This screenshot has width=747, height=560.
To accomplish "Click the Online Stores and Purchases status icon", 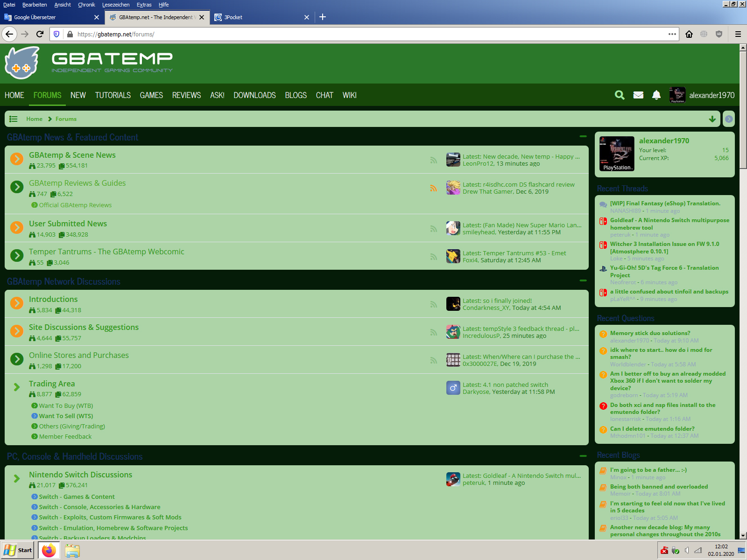I will 17,359.
